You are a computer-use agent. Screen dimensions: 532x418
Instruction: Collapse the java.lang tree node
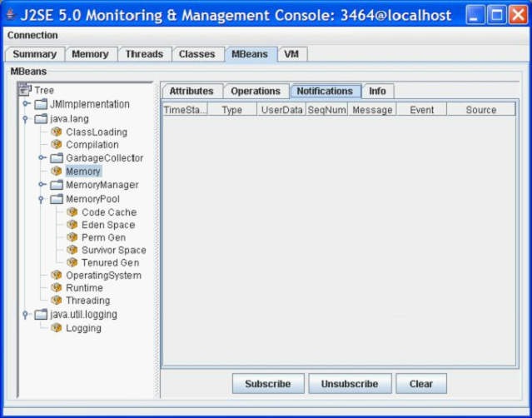pos(25,119)
